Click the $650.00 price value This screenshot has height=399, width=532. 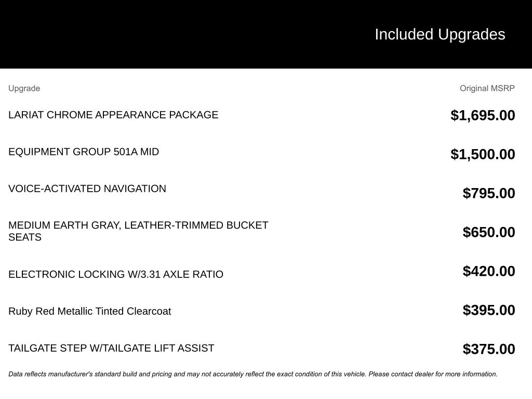click(488, 232)
